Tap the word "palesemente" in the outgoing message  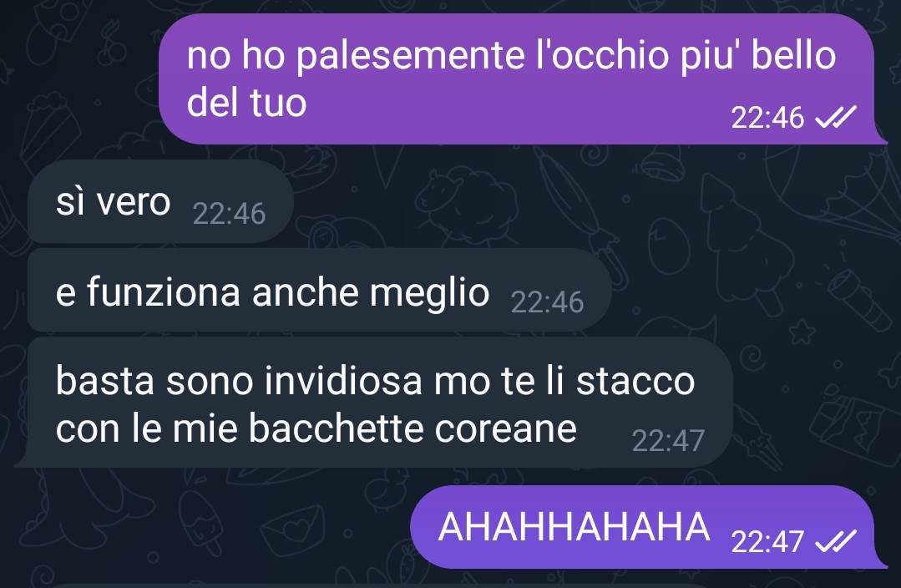click(x=411, y=56)
